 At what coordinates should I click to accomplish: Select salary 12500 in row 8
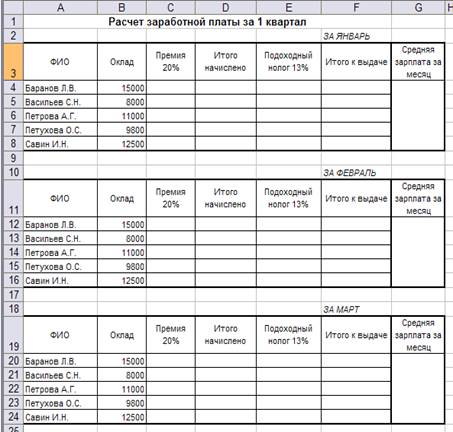[122, 144]
